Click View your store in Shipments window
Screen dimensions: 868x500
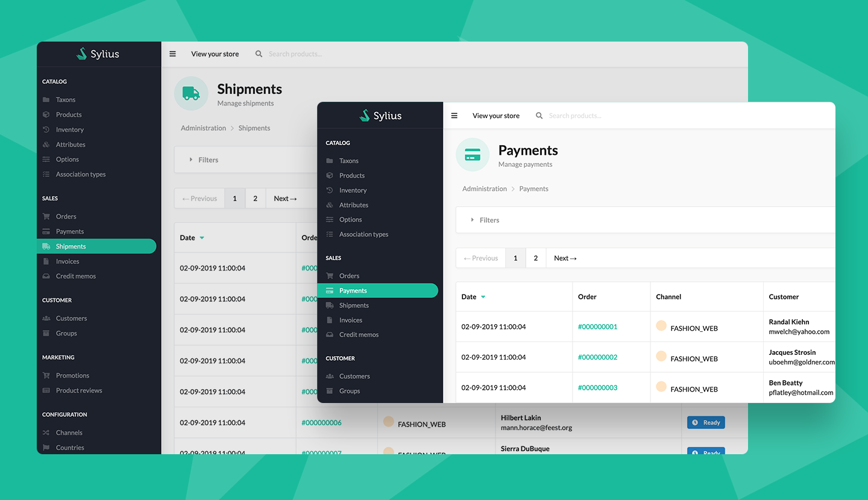[215, 54]
